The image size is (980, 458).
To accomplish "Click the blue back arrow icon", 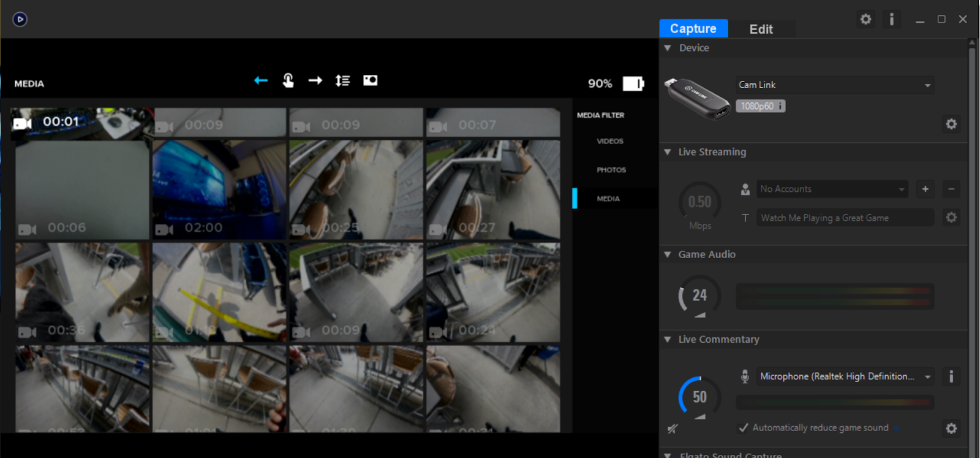I will [261, 80].
